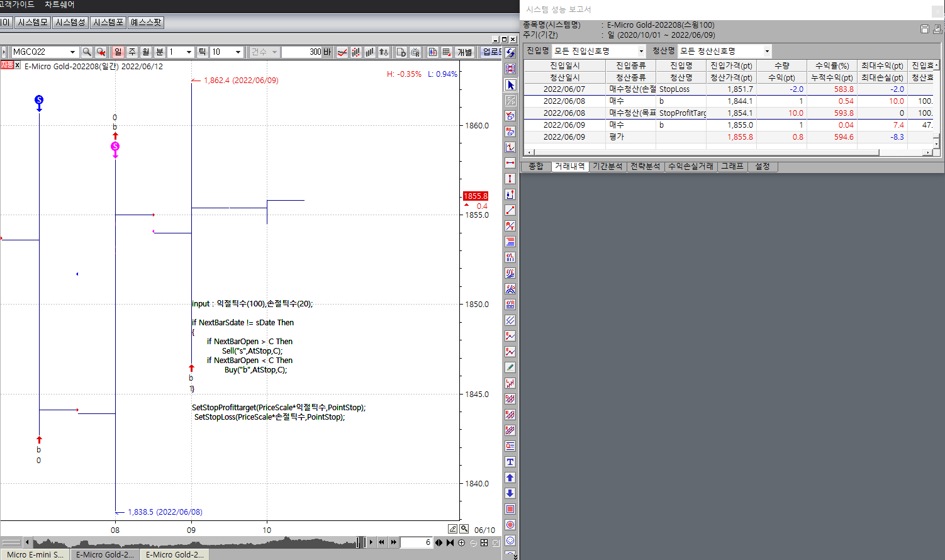Click the text (T) annotation tool
The height and width of the screenshot is (560, 945).
510,462
